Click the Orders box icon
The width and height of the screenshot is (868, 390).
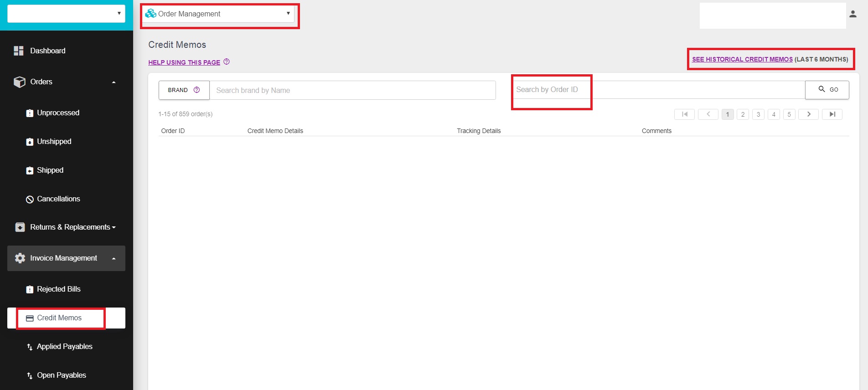[19, 82]
